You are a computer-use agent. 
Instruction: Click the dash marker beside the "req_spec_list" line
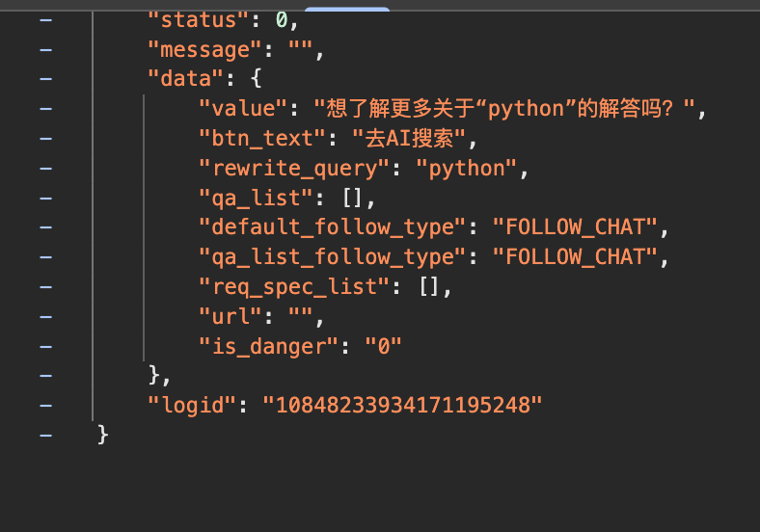[46, 287]
